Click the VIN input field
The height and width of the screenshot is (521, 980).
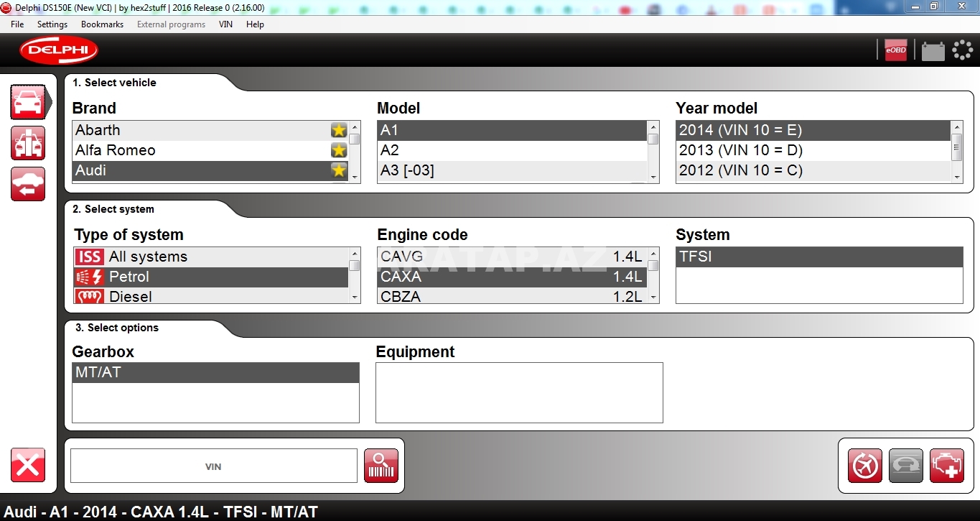tap(213, 466)
